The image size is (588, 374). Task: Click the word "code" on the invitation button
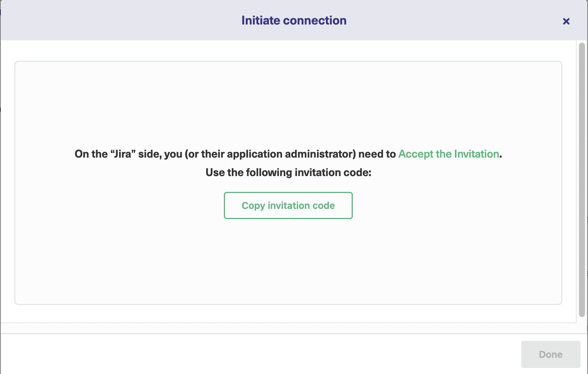[x=324, y=206]
